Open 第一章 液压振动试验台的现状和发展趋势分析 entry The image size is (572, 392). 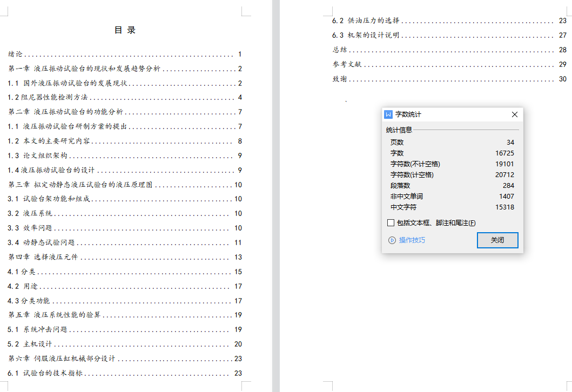84,69
